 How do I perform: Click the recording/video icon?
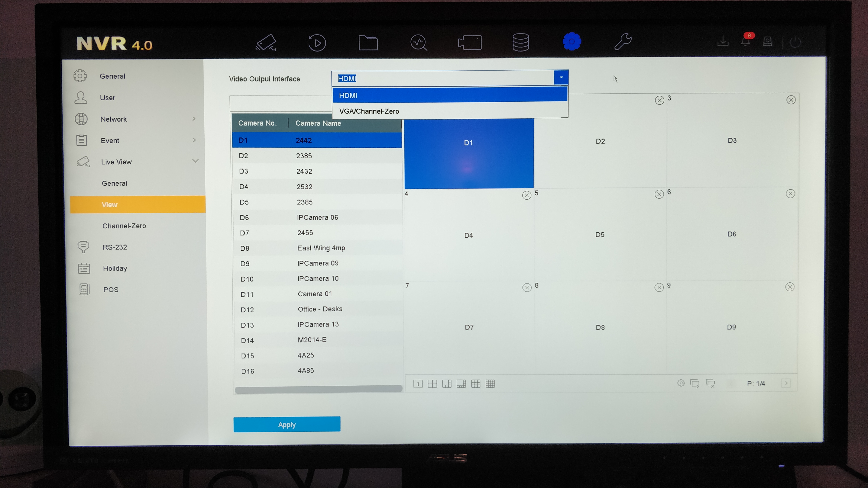pyautogui.click(x=469, y=42)
